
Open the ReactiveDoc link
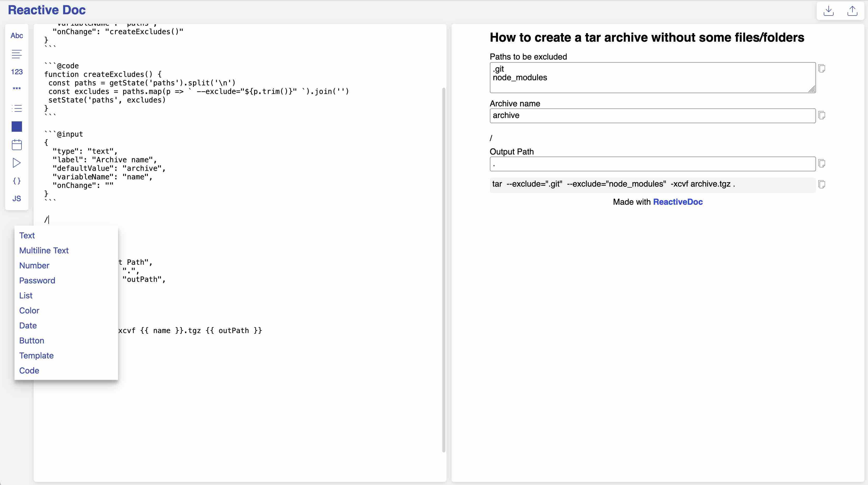click(x=678, y=202)
